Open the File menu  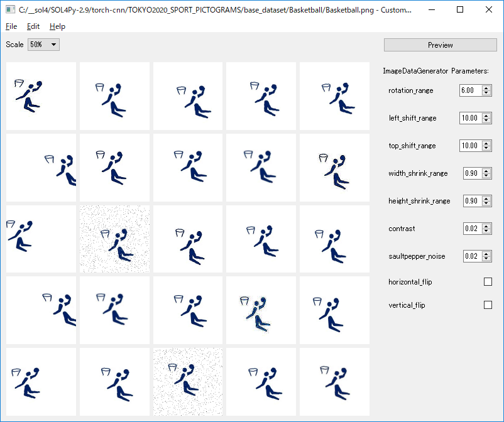click(x=11, y=26)
